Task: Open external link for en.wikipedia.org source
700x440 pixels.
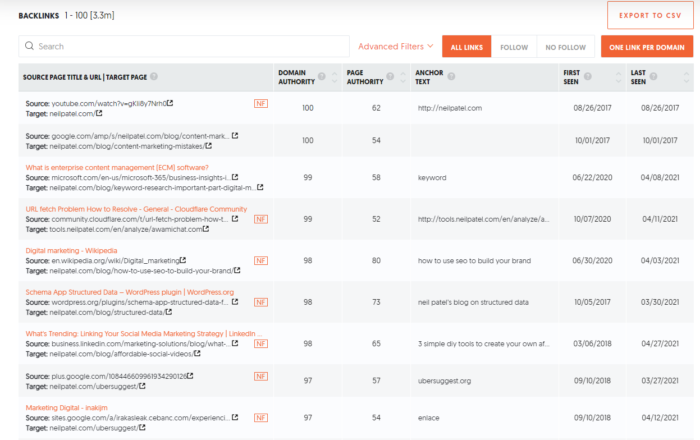Action: coord(183,260)
